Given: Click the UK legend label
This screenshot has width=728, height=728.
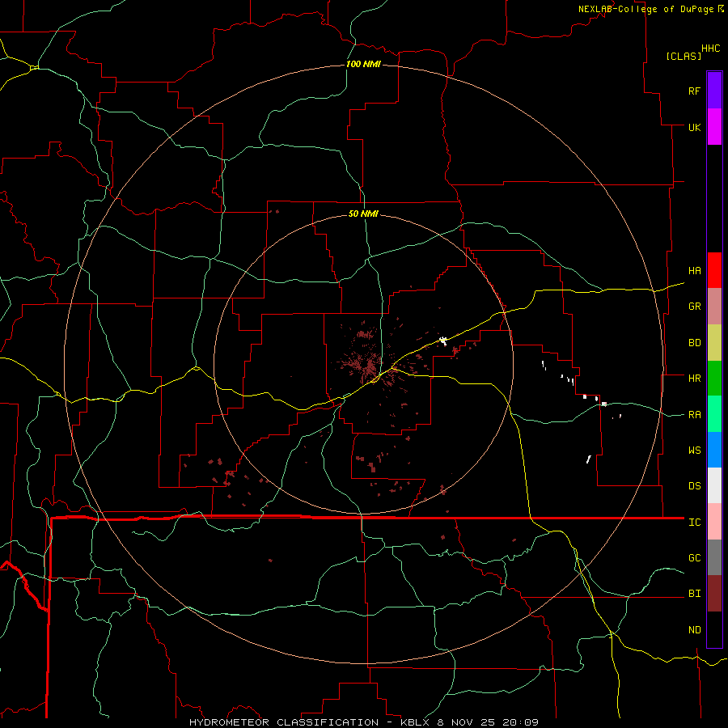Looking at the screenshot, I should 694,127.
